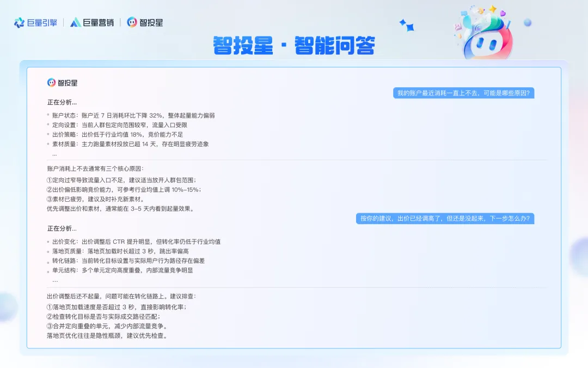Expand ellipsis under 素材质量 analysis item
This screenshot has height=368, width=588.
click(55, 154)
